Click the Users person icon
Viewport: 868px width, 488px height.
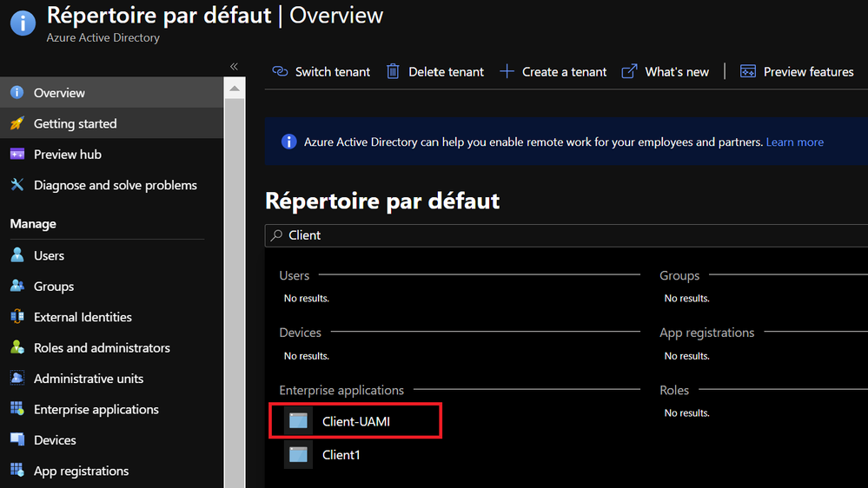[17, 255]
